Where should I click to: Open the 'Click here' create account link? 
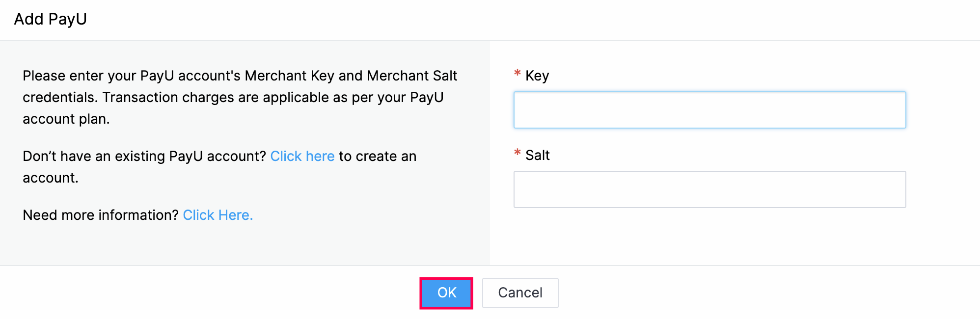click(302, 156)
